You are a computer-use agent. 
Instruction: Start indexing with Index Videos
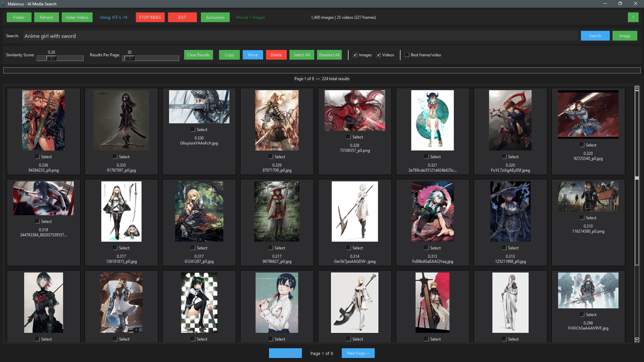(x=77, y=17)
